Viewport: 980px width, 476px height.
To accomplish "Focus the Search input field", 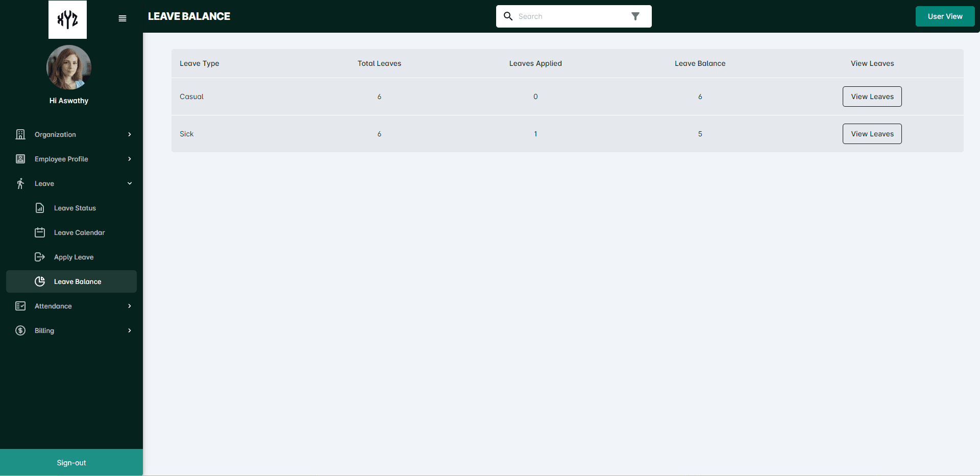I will click(x=569, y=16).
